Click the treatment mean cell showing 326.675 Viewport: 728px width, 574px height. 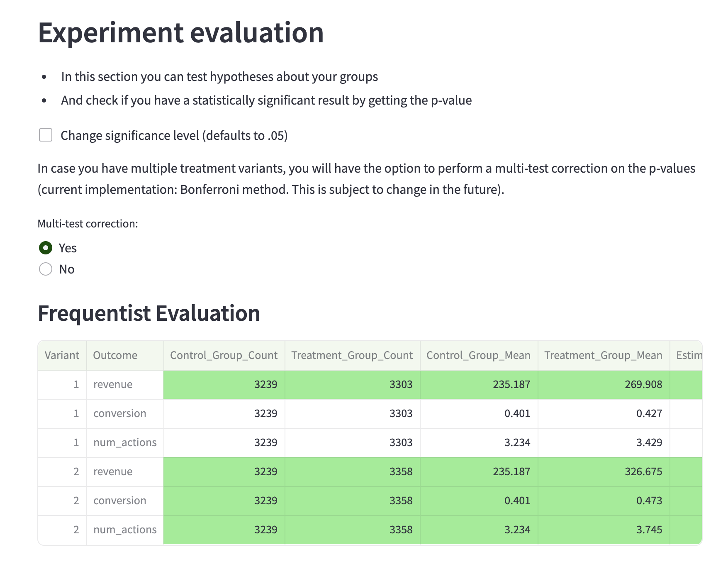pyautogui.click(x=643, y=471)
